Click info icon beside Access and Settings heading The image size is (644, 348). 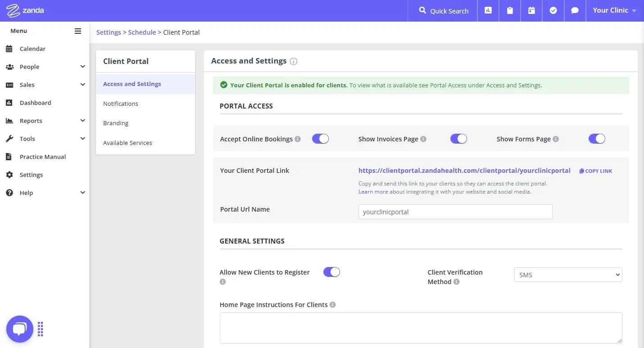(x=294, y=61)
